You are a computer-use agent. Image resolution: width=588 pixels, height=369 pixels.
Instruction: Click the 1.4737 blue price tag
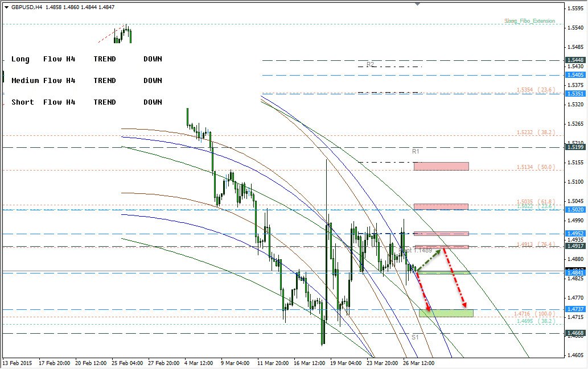[575, 309]
